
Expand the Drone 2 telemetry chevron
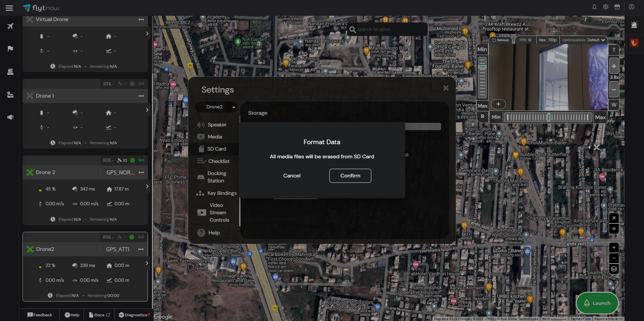click(147, 186)
